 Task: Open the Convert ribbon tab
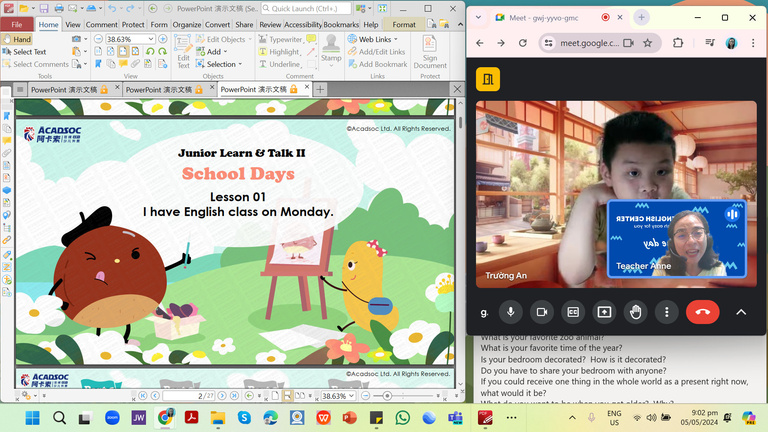(217, 24)
